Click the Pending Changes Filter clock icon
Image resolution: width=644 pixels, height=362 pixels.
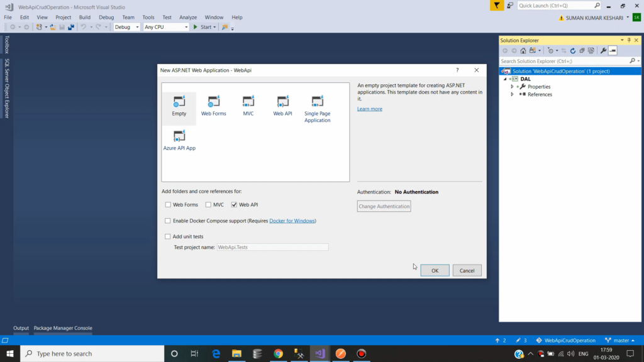coord(551,50)
